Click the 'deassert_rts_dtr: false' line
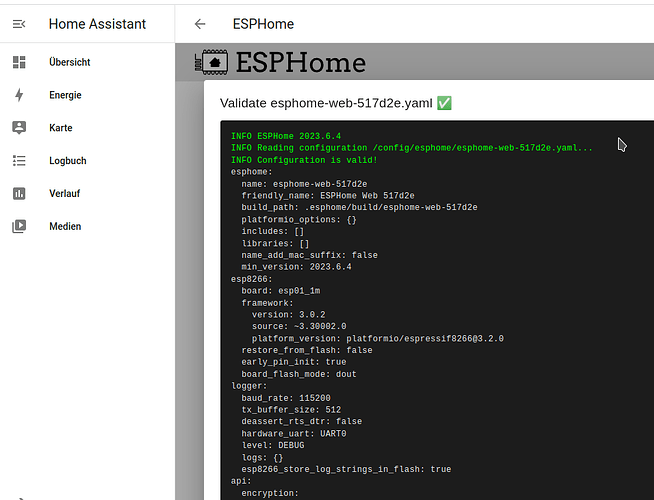654x500 pixels. [302, 421]
